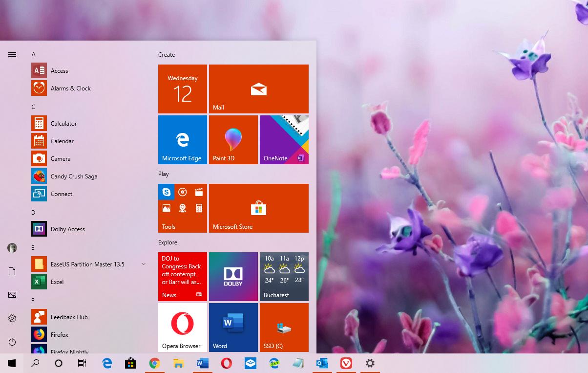Expand the Start menu hamburger navigation
Image resolution: width=588 pixels, height=373 pixels.
click(12, 55)
